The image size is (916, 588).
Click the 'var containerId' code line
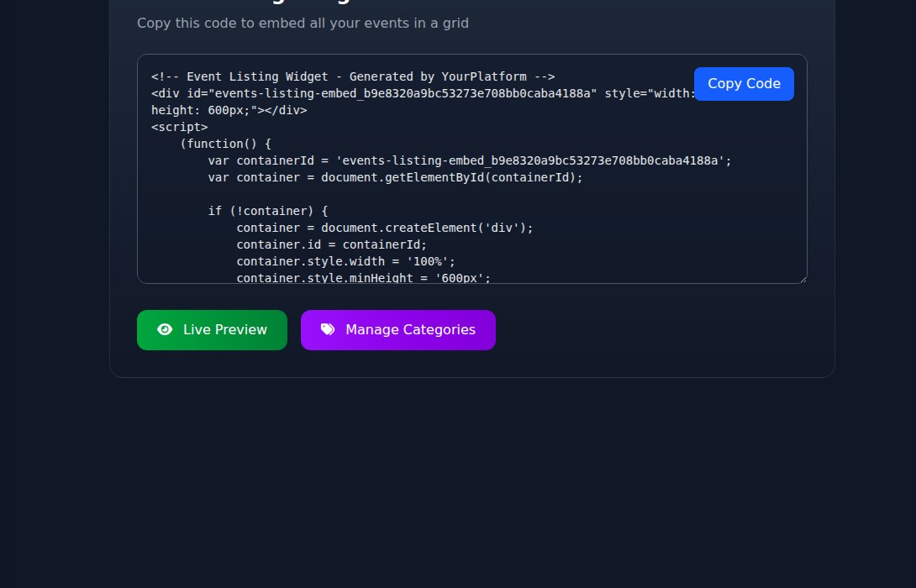[470, 160]
